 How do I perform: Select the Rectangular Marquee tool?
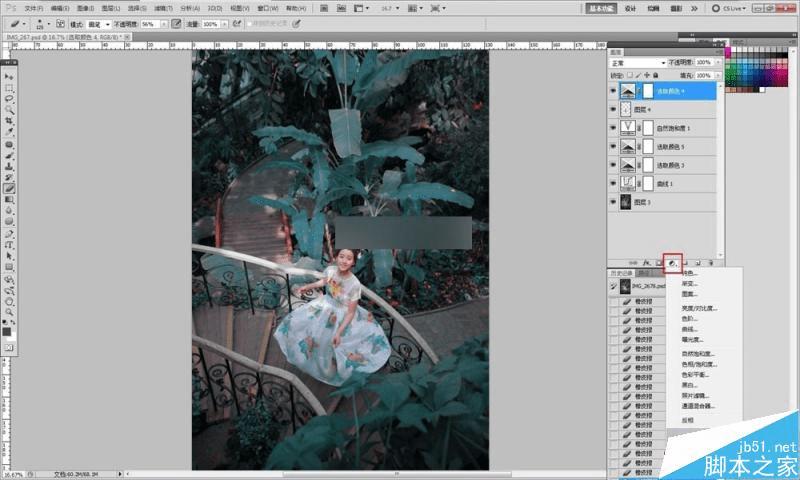[x=9, y=88]
